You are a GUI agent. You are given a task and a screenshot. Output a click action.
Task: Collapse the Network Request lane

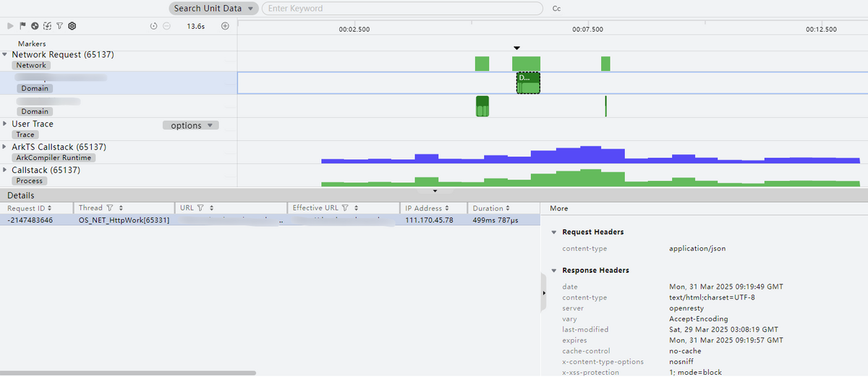5,54
